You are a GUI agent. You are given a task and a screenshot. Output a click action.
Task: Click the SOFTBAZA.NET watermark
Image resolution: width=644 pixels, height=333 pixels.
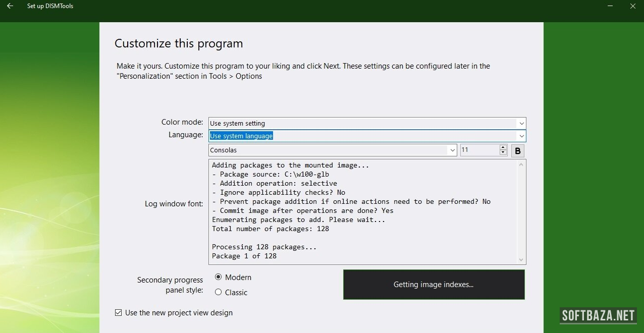pos(598,316)
